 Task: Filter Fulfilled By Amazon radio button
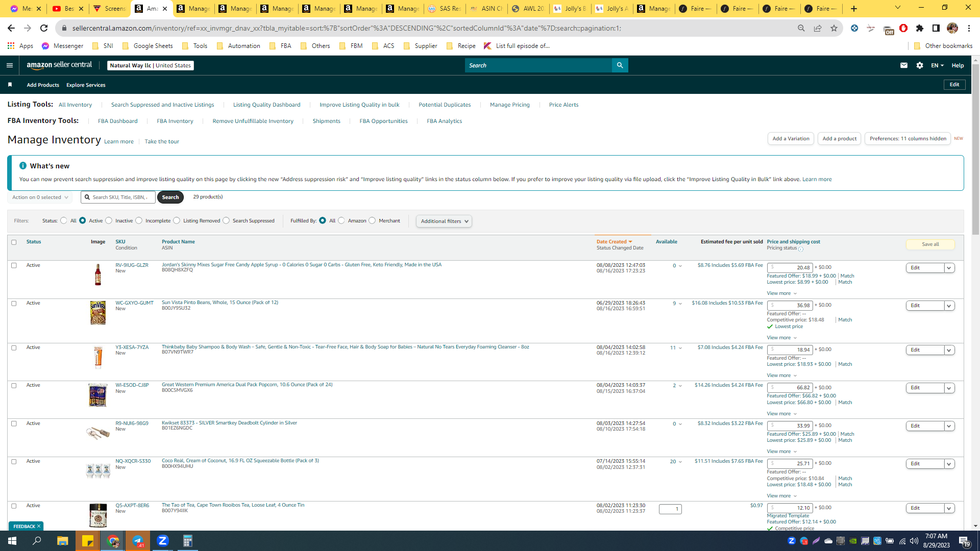[341, 221]
